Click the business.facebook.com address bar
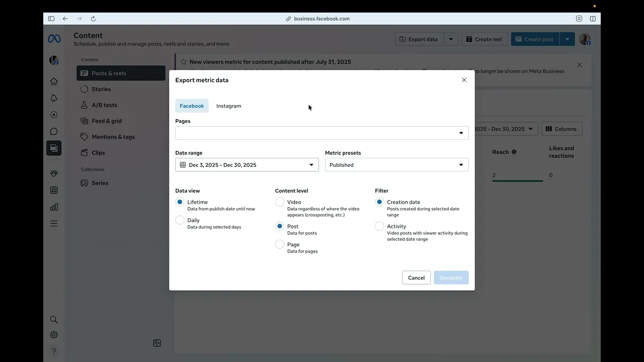 322,19
